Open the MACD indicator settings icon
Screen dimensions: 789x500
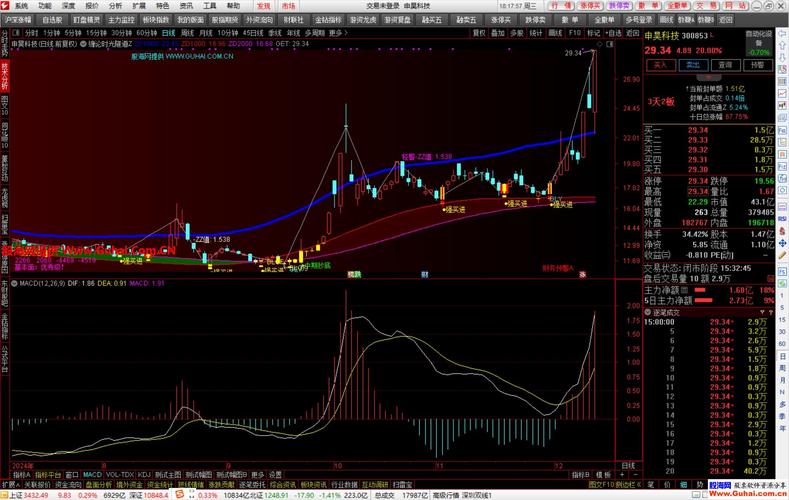pyautogui.click(x=15, y=284)
